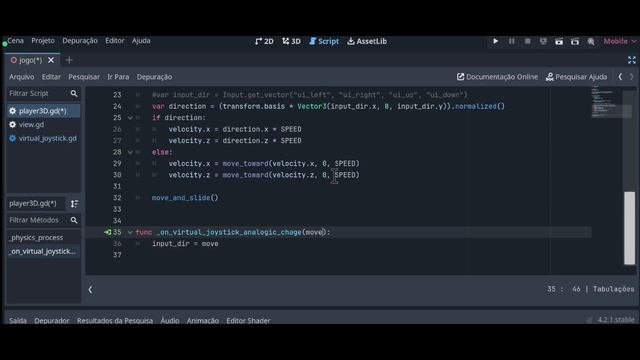Open the Editor menu
Viewport: 640px width, 360px height.
coord(115,40)
